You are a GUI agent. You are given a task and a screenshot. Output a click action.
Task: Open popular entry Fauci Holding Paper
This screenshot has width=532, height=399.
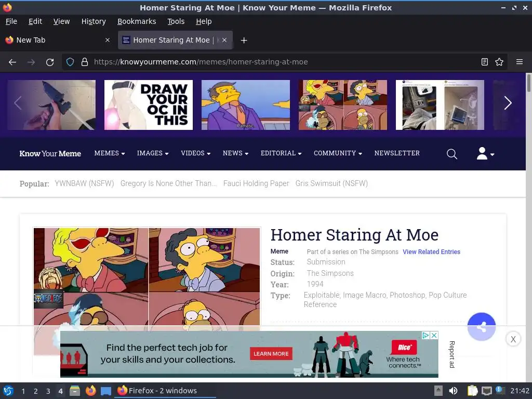[256, 183]
